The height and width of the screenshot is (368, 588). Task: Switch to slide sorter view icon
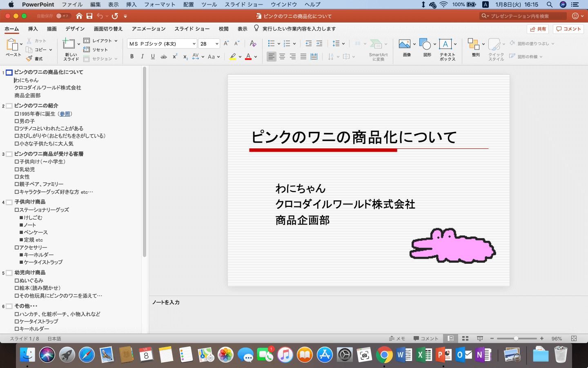465,339
